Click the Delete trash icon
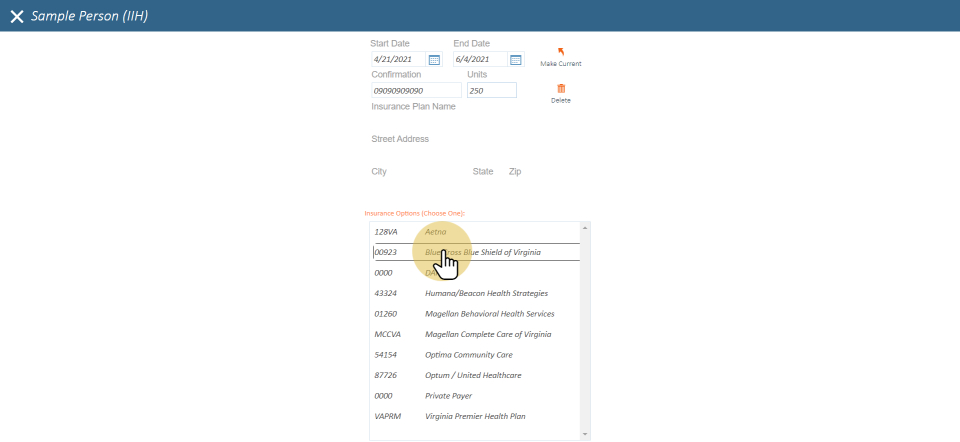The height and width of the screenshot is (442, 960). (560, 89)
